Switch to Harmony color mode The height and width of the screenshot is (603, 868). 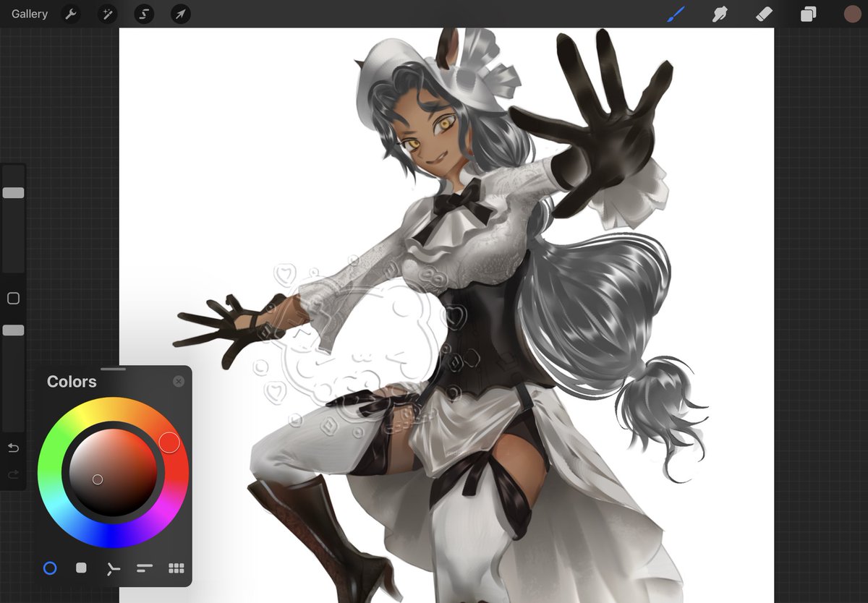[x=113, y=568]
